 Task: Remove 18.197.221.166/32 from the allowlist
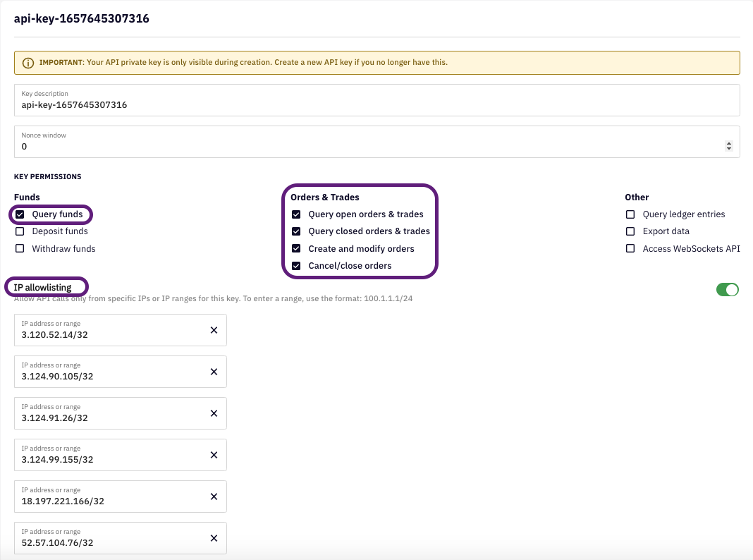[x=214, y=497]
